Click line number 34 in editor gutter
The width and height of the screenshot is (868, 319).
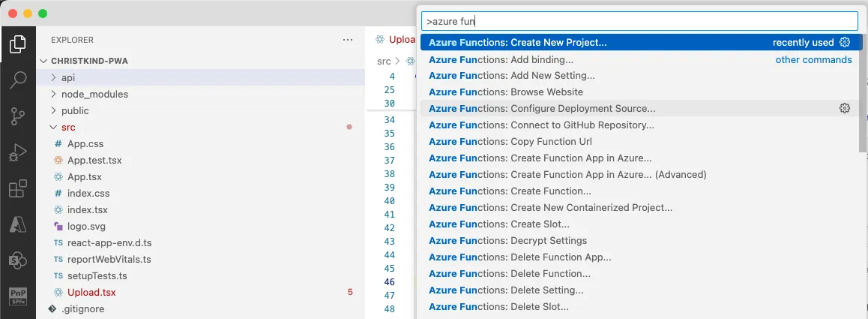pyautogui.click(x=389, y=120)
